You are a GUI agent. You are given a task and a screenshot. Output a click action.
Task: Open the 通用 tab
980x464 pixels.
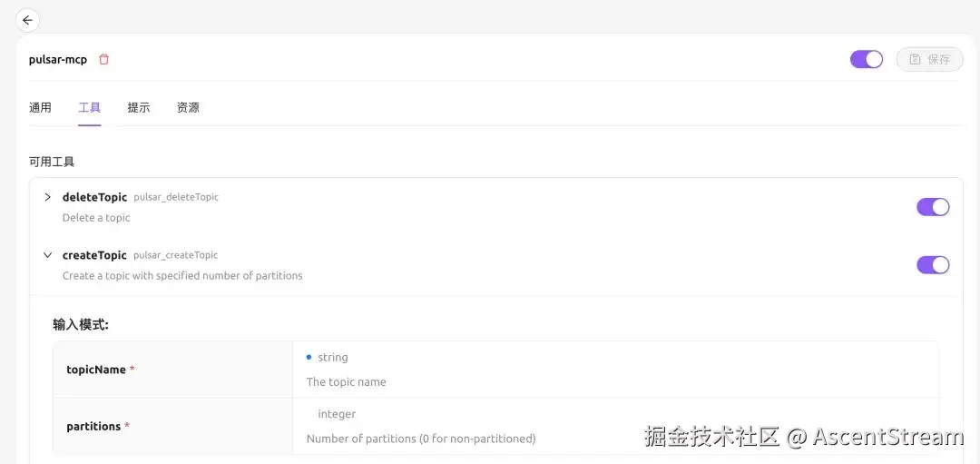40,107
